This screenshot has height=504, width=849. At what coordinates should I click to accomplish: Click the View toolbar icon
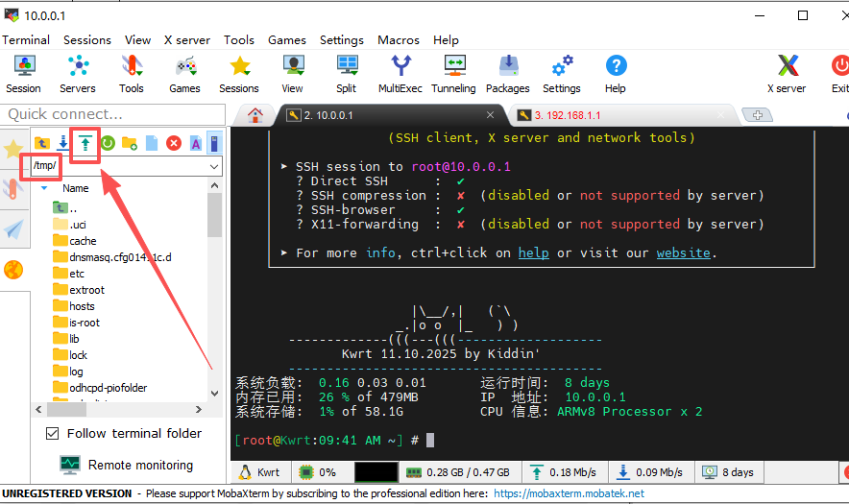[292, 74]
